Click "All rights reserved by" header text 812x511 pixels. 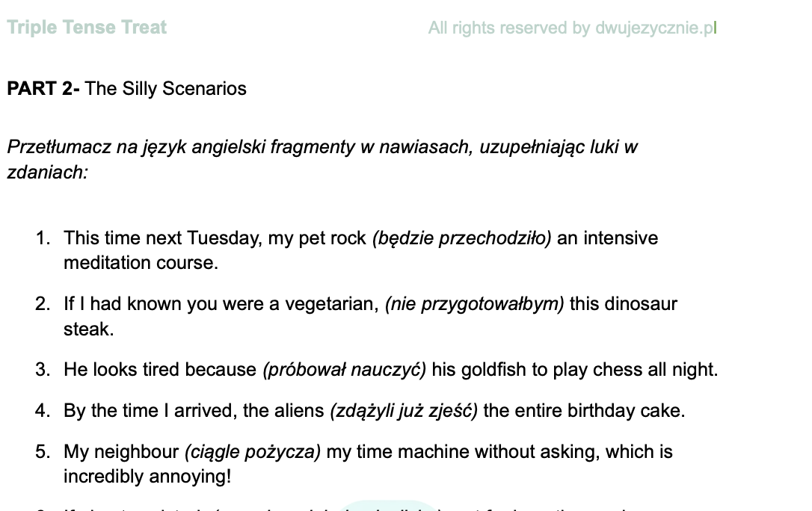[x=509, y=28]
